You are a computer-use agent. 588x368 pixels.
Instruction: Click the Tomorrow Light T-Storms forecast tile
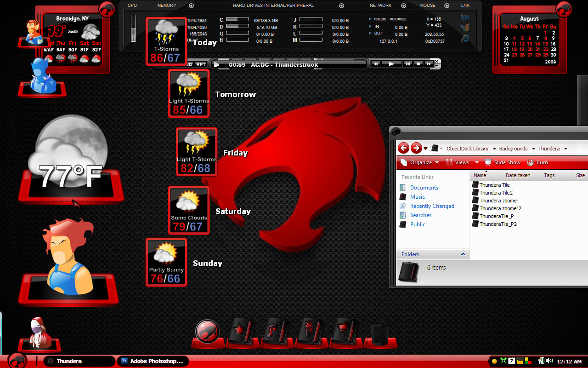(x=189, y=93)
